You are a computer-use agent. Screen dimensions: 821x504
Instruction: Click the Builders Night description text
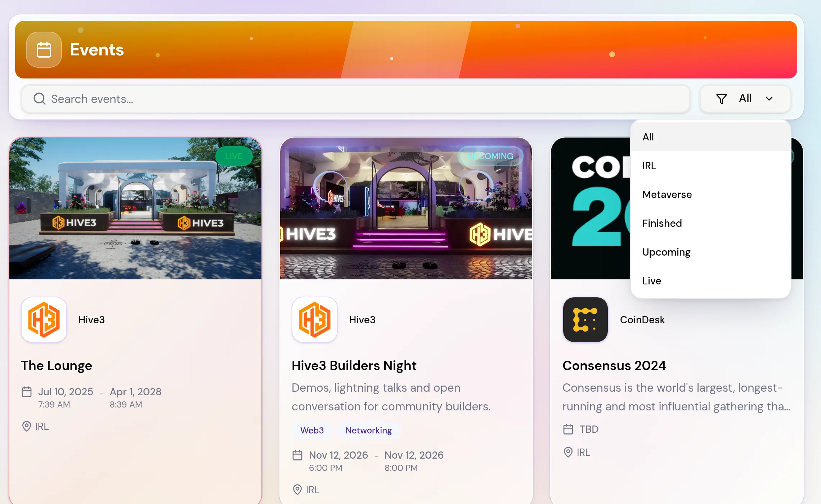click(x=391, y=397)
